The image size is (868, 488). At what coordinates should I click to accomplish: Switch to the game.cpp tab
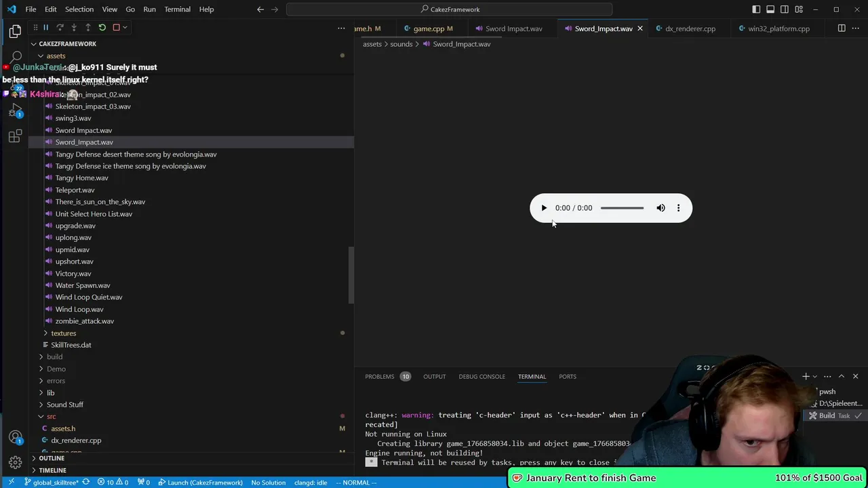coord(428,28)
